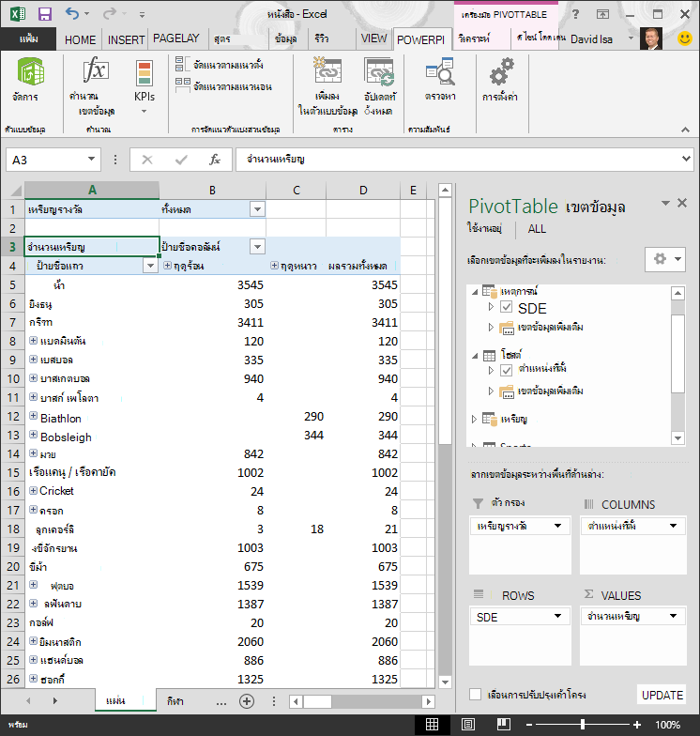Click the Update All linked tables icon
The height and width of the screenshot is (736, 700).
tap(379, 71)
